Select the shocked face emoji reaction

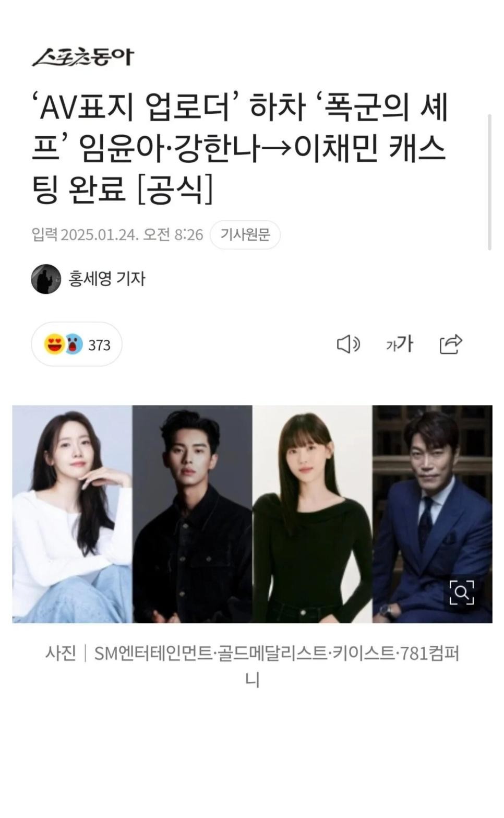click(x=73, y=345)
